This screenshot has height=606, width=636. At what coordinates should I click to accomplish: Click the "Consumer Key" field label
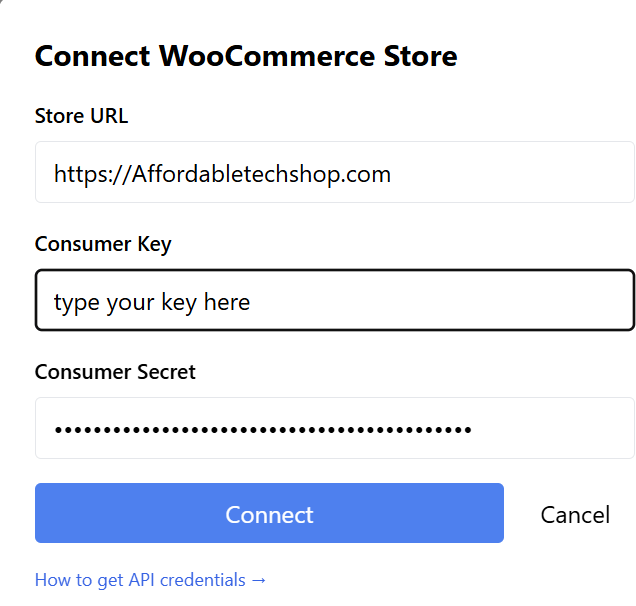[103, 243]
